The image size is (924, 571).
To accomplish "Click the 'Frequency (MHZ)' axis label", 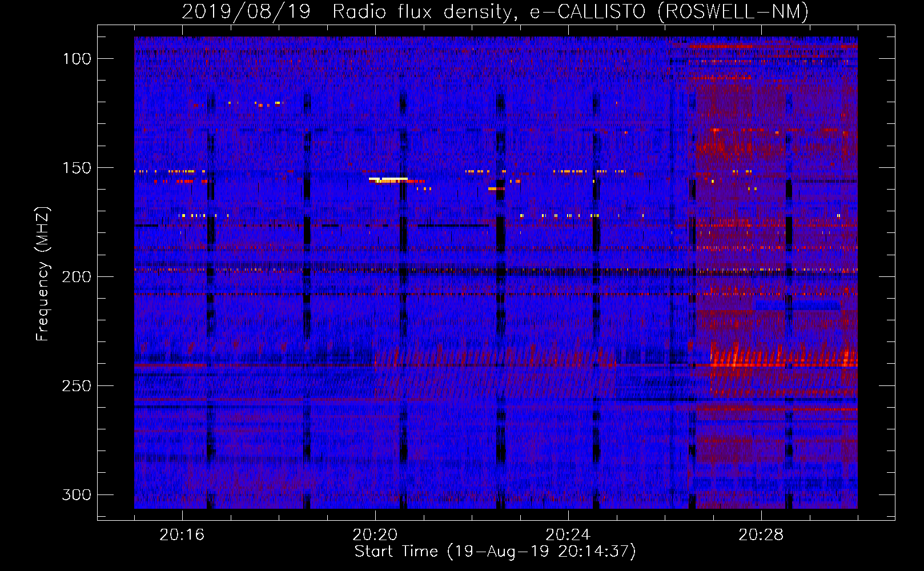I will pyautogui.click(x=43, y=274).
